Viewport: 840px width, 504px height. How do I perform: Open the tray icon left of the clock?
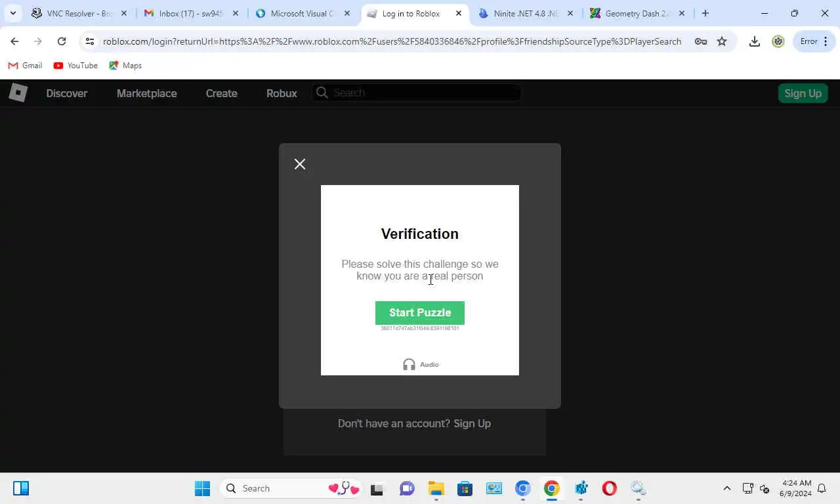click(765, 488)
